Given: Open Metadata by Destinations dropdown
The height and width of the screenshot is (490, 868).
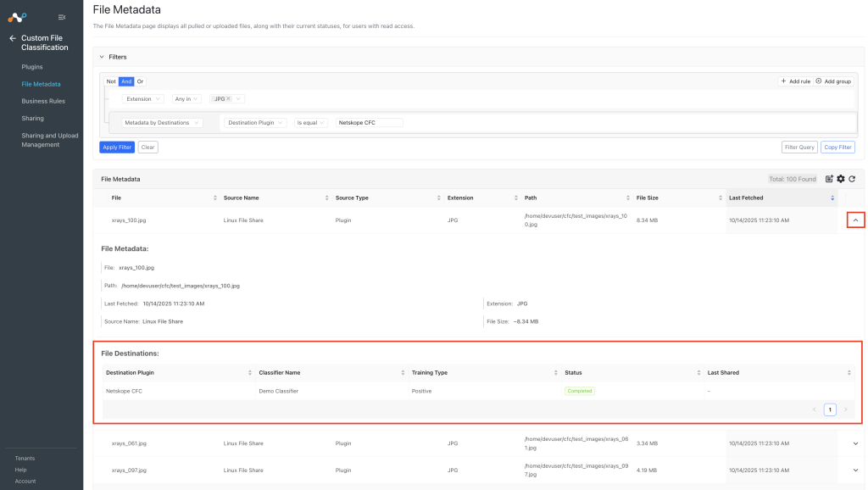Looking at the screenshot, I should [x=162, y=123].
